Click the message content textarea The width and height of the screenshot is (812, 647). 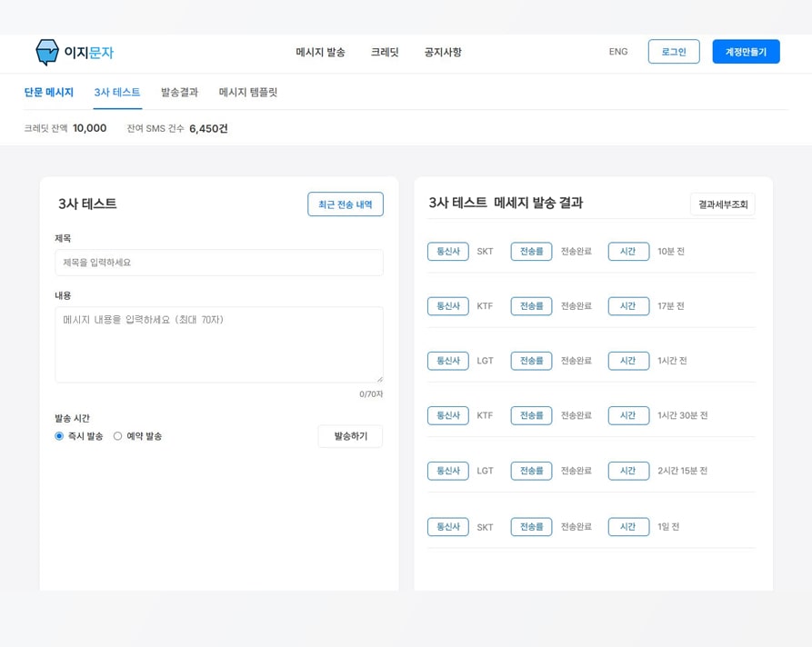[x=218, y=345]
